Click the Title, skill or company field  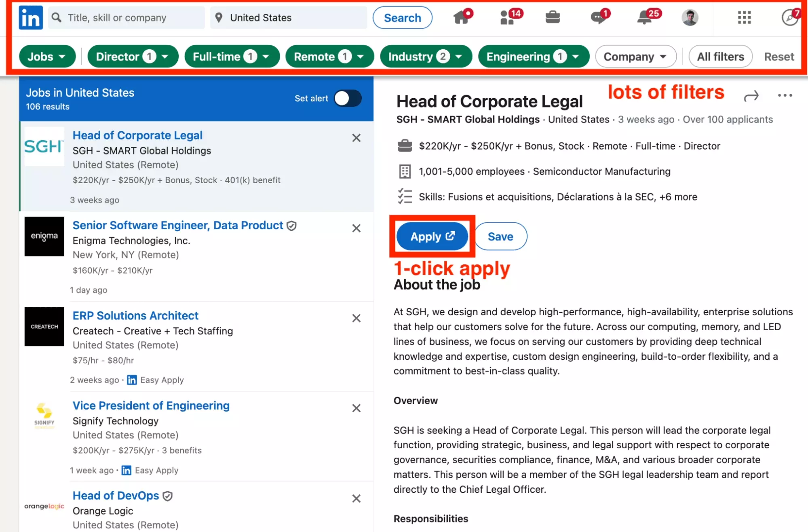(126, 17)
